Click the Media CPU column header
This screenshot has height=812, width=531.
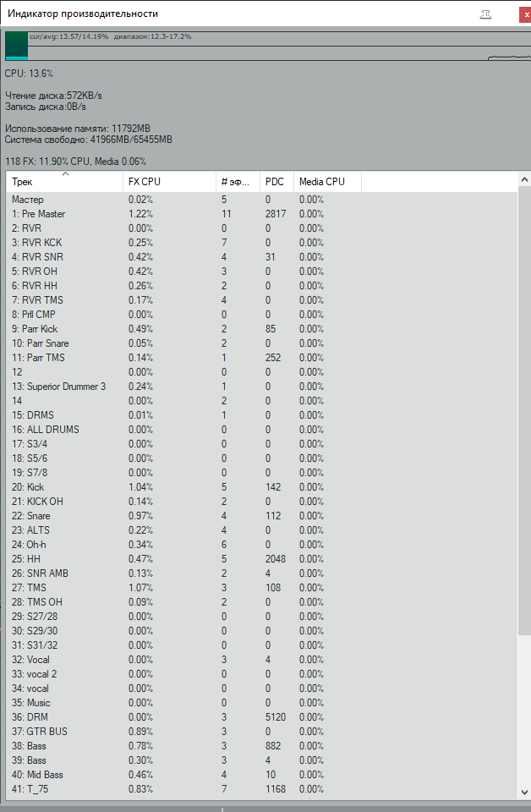click(x=326, y=182)
